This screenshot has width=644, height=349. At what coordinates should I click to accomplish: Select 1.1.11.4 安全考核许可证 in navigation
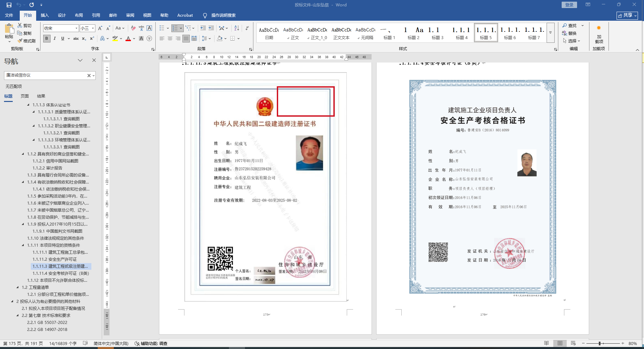[61, 273]
